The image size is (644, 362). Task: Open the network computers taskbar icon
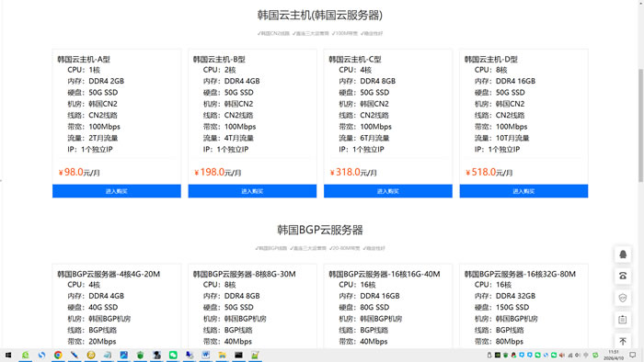(x=190, y=355)
